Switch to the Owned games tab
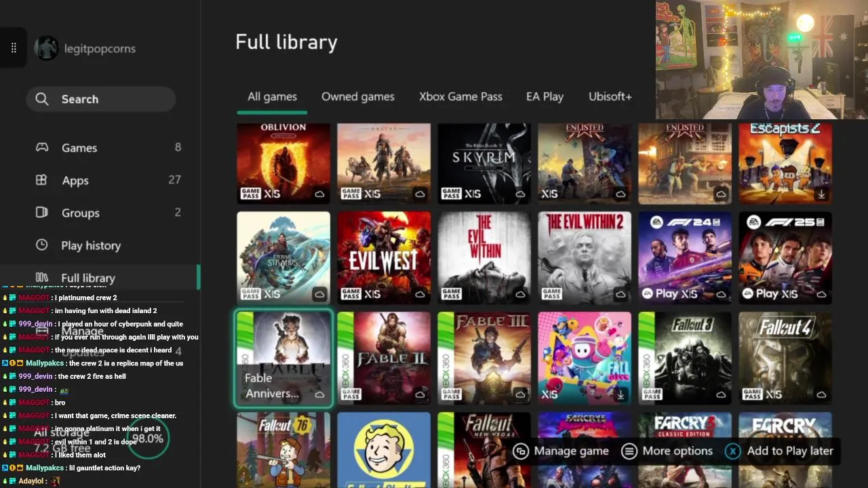868x488 pixels. click(x=358, y=96)
